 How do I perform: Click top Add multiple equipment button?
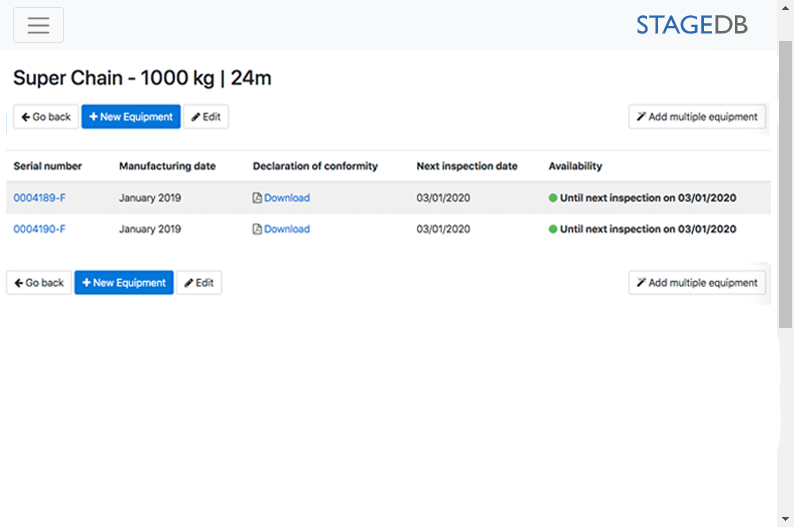tap(697, 117)
